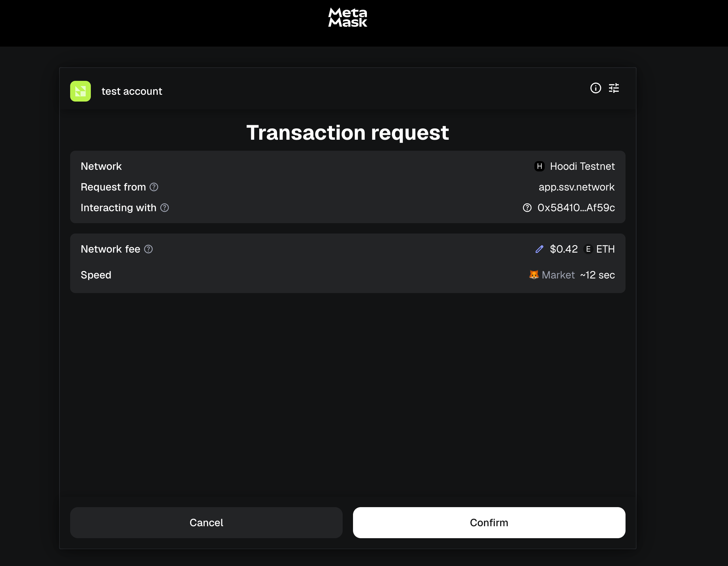The image size is (728, 566).
Task: Click the Hoodi Testnet network badge
Action: pos(539,166)
